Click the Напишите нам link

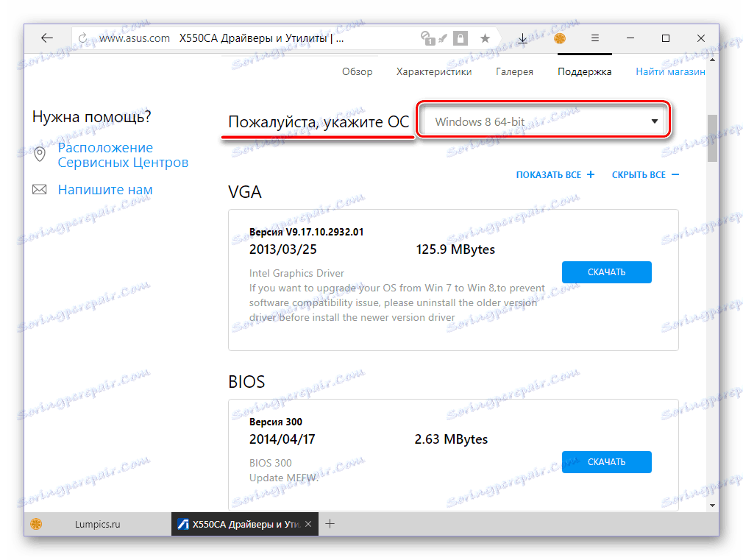point(105,189)
